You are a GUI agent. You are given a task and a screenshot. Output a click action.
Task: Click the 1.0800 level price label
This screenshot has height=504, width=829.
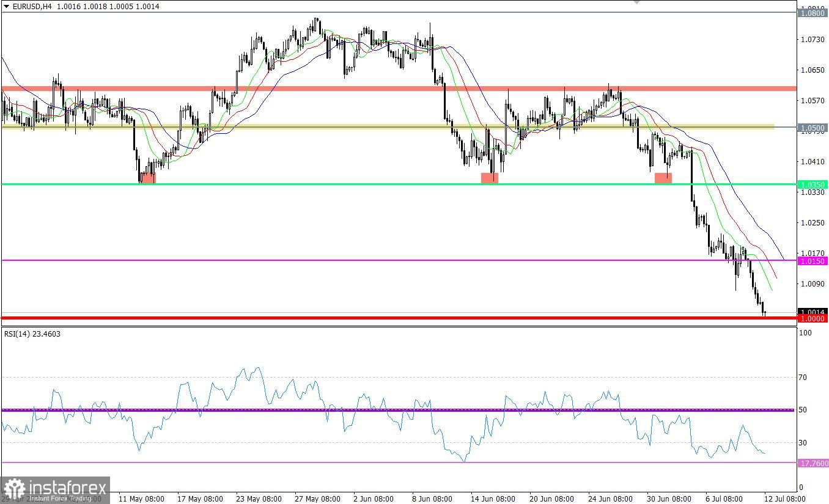point(813,12)
